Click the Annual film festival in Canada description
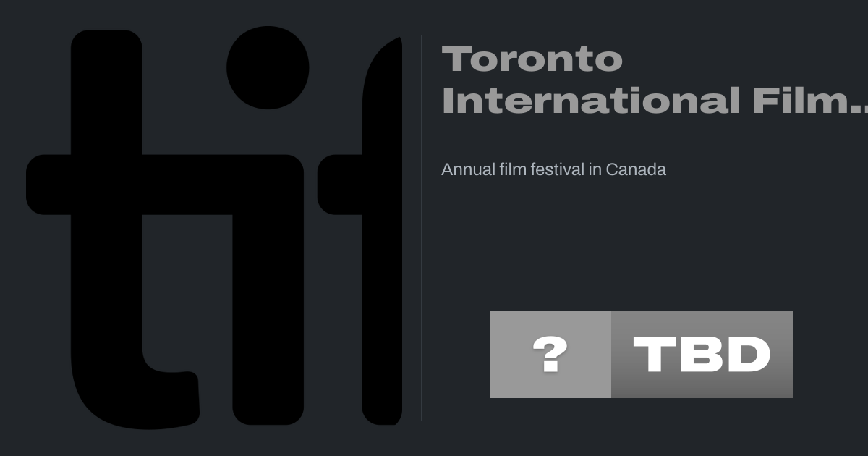The width and height of the screenshot is (868, 456). pyautogui.click(x=553, y=169)
